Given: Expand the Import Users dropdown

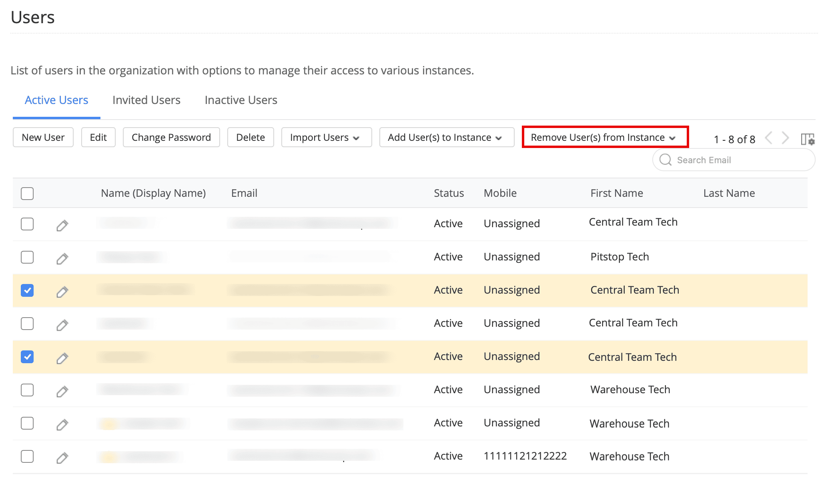Looking at the screenshot, I should click(x=326, y=137).
